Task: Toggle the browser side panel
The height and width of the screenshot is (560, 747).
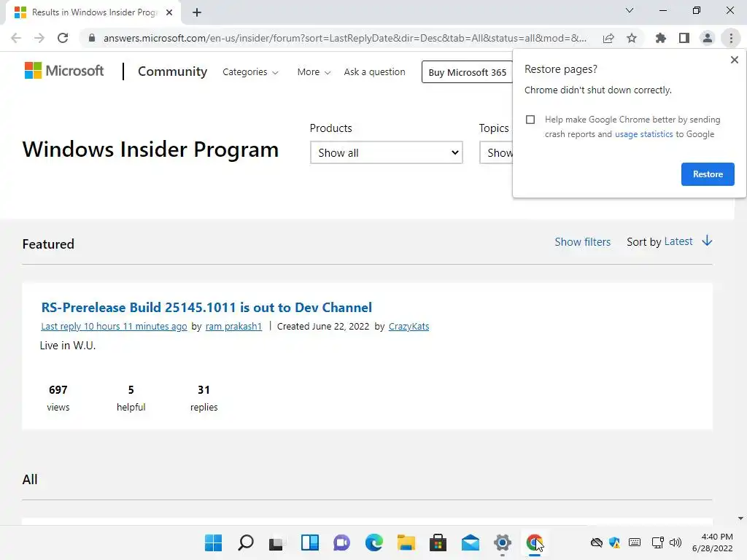Action: pyautogui.click(x=684, y=38)
